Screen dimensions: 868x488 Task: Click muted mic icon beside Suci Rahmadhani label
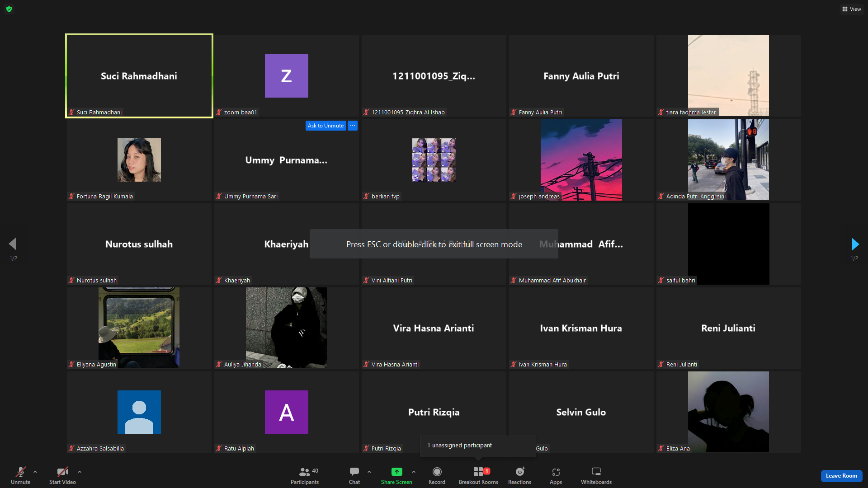[71, 112]
